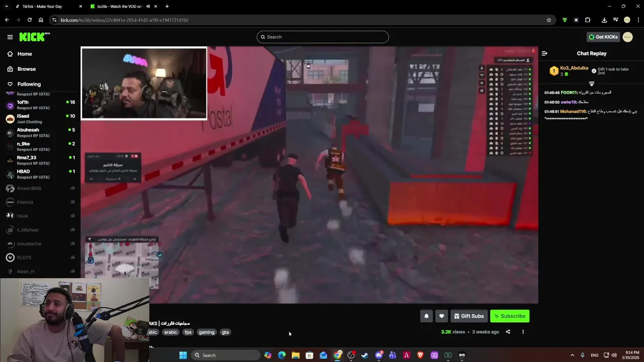The height and width of the screenshot is (362, 644).
Task: Click the KICK logo
Action: pyautogui.click(x=34, y=37)
